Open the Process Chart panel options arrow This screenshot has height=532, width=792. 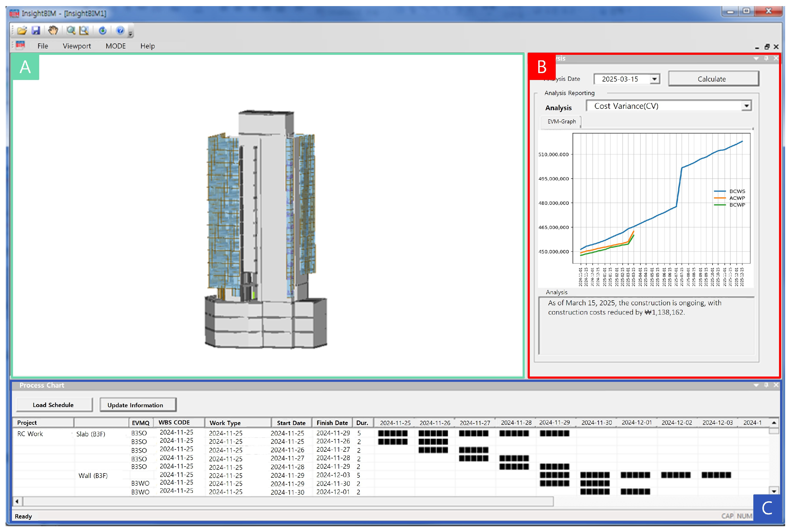(x=756, y=385)
